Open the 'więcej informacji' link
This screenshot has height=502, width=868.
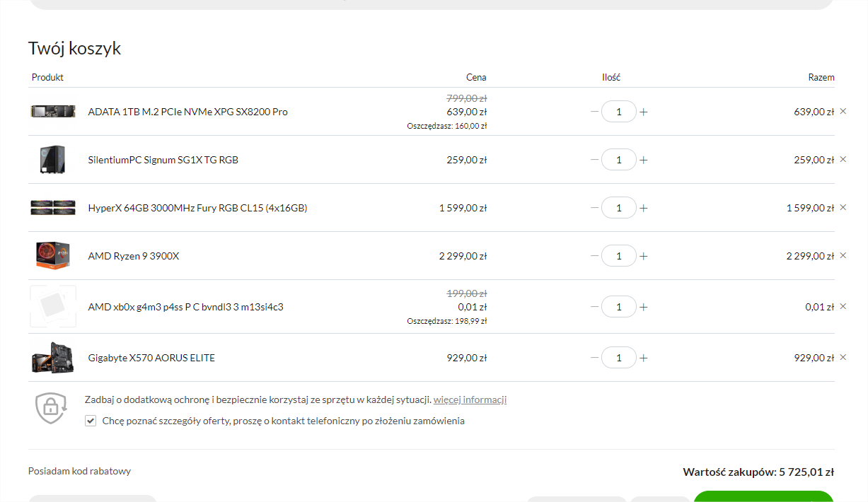470,399
